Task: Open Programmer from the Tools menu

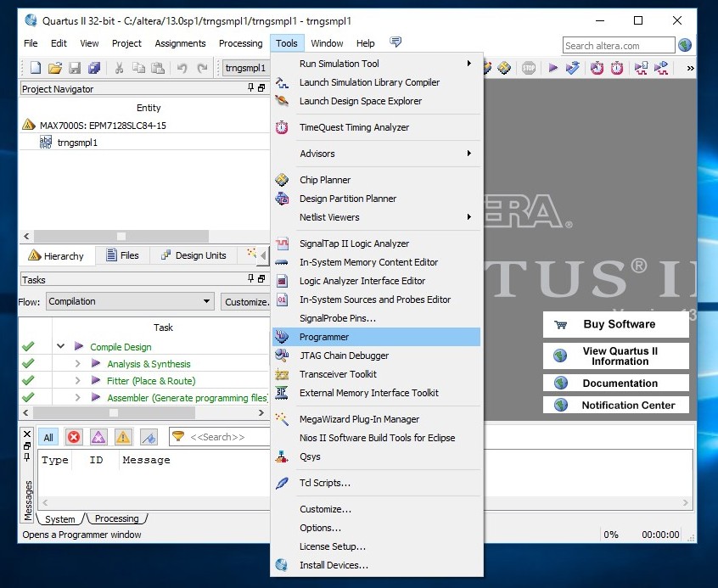Action: [376, 337]
